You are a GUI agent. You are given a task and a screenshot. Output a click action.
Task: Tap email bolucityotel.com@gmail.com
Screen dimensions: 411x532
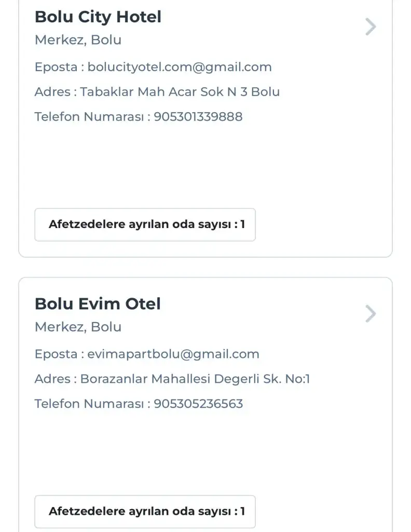180,67
